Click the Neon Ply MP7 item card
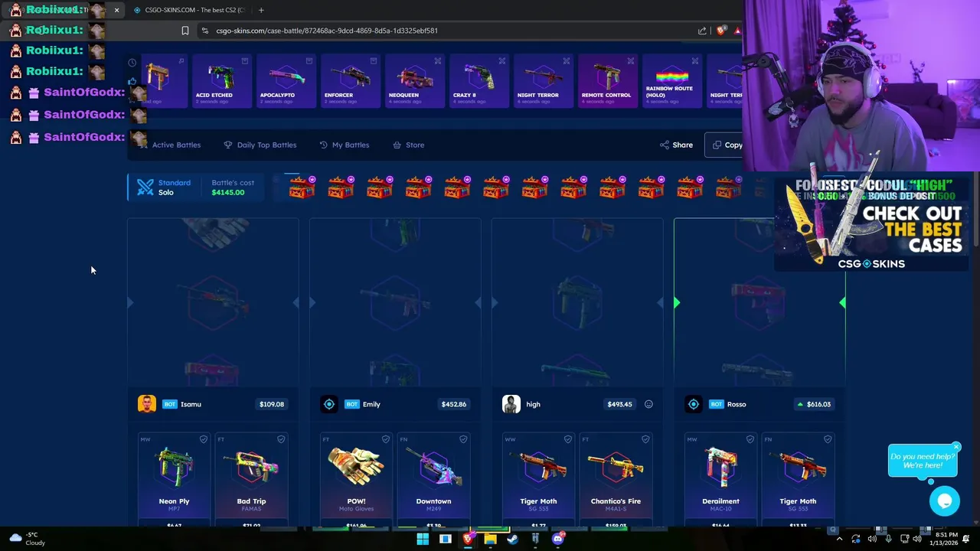 pyautogui.click(x=174, y=480)
